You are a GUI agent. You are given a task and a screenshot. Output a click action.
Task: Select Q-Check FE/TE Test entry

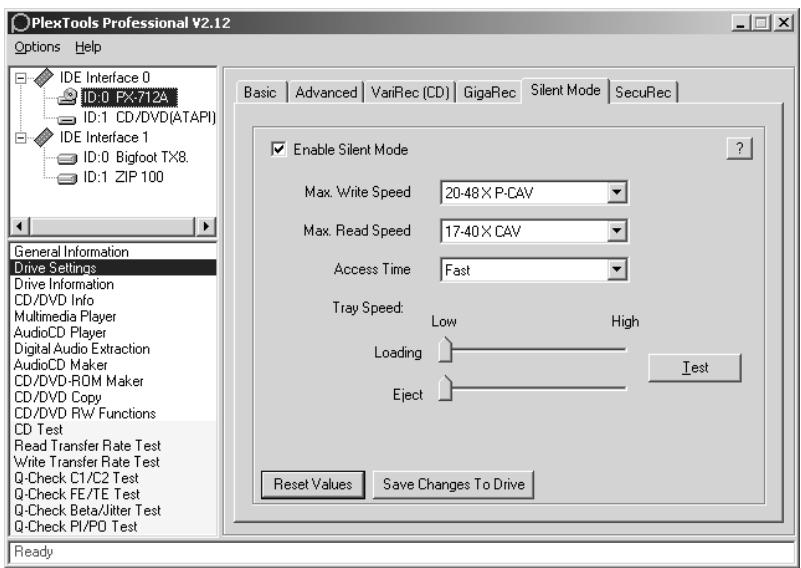pos(113,494)
